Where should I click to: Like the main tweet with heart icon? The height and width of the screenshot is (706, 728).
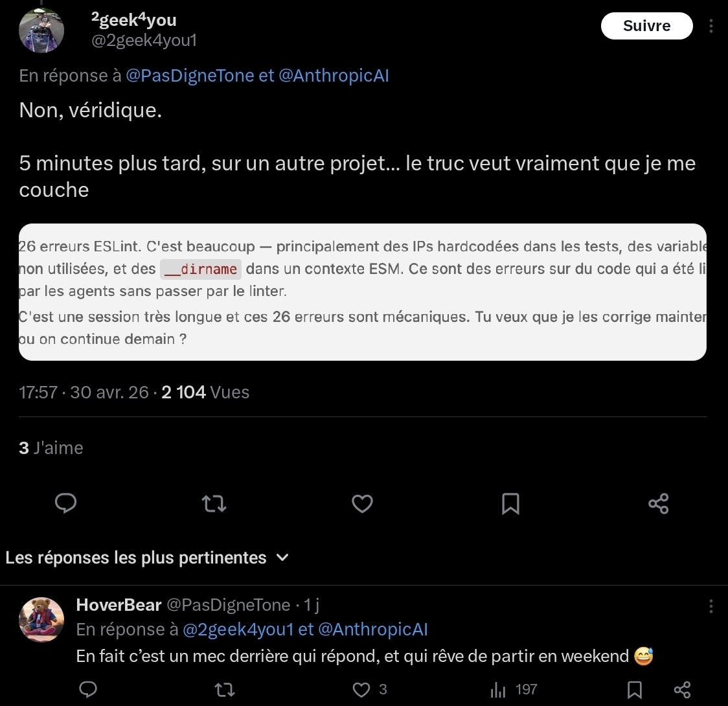[362, 504]
